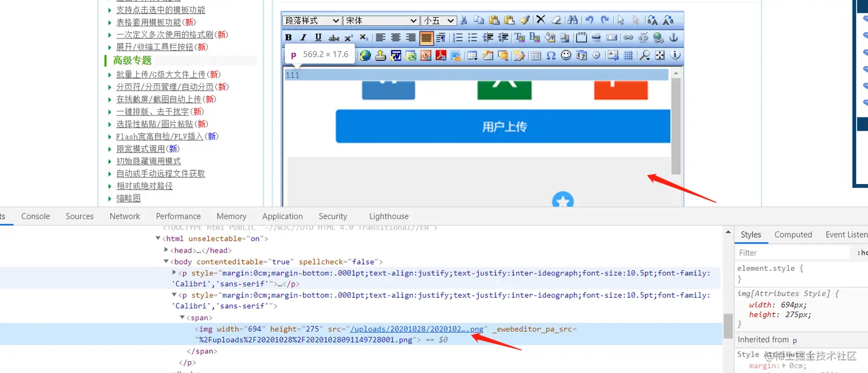Collapse the html node in DOM tree
The image size is (868, 373).
(x=160, y=239)
